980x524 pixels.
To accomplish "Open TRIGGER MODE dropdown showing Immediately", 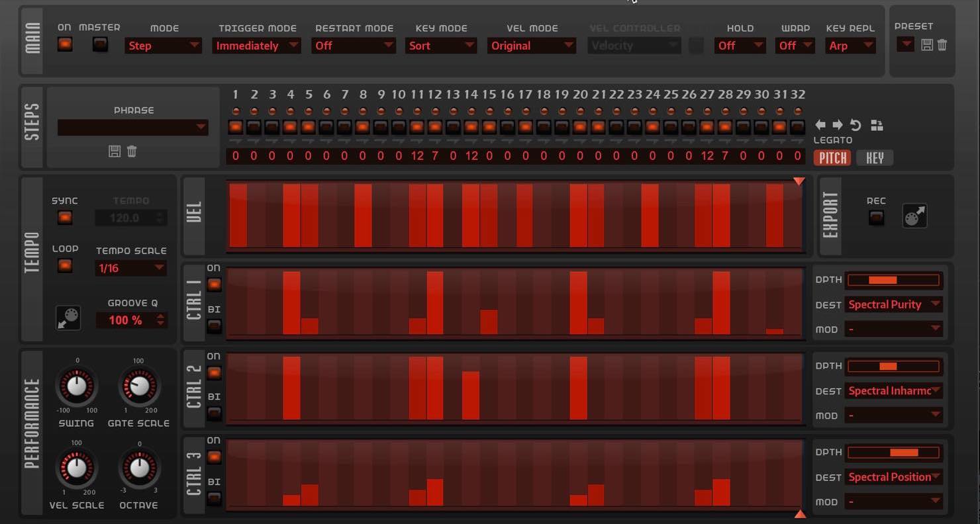I will pos(256,46).
